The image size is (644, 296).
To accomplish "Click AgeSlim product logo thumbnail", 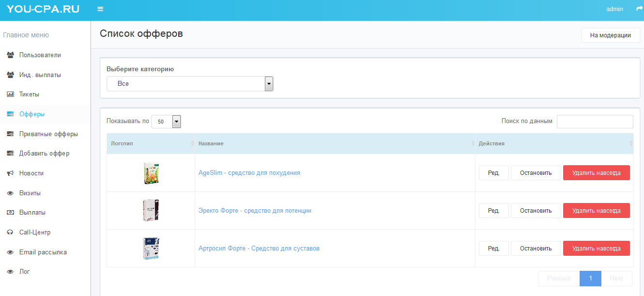I will [151, 173].
